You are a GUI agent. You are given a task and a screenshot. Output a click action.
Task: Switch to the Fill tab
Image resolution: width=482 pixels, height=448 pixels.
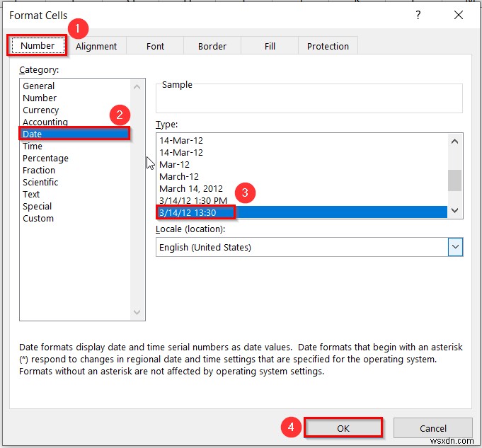click(270, 46)
